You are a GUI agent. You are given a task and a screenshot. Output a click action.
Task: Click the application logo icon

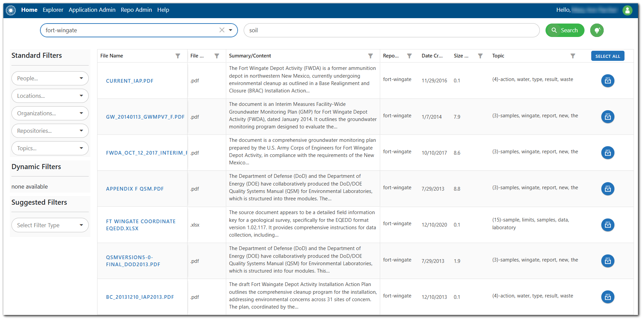tap(11, 10)
